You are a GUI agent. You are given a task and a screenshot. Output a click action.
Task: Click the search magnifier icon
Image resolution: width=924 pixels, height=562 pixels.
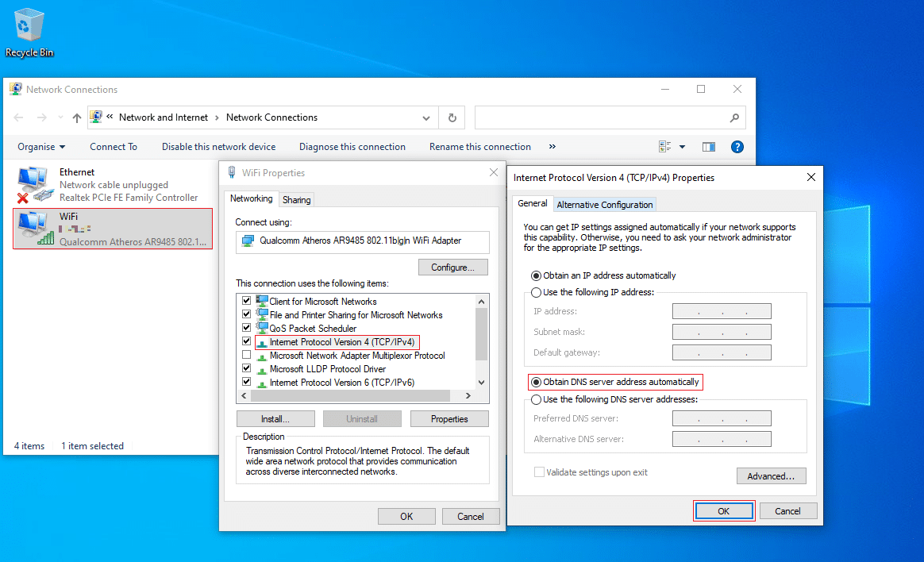click(x=734, y=117)
